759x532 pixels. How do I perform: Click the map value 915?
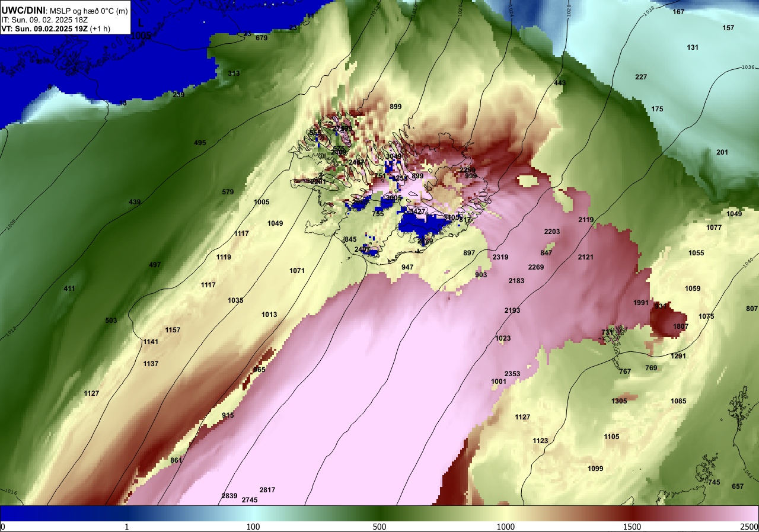pos(228,415)
